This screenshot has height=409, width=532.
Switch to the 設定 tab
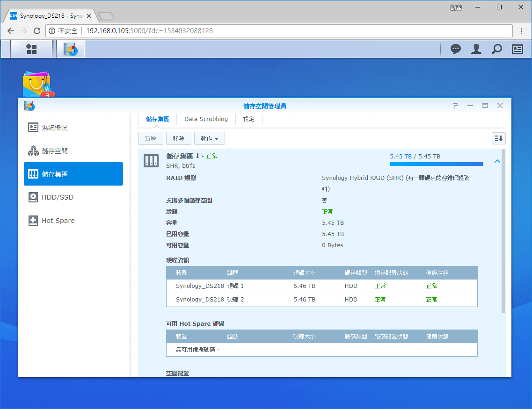point(249,119)
